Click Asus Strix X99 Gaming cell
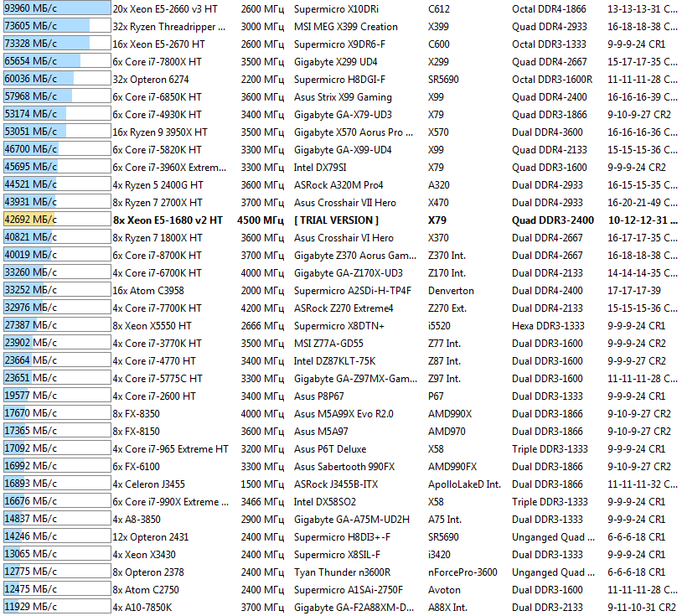Screen dimensions: 687x616 tap(343, 97)
